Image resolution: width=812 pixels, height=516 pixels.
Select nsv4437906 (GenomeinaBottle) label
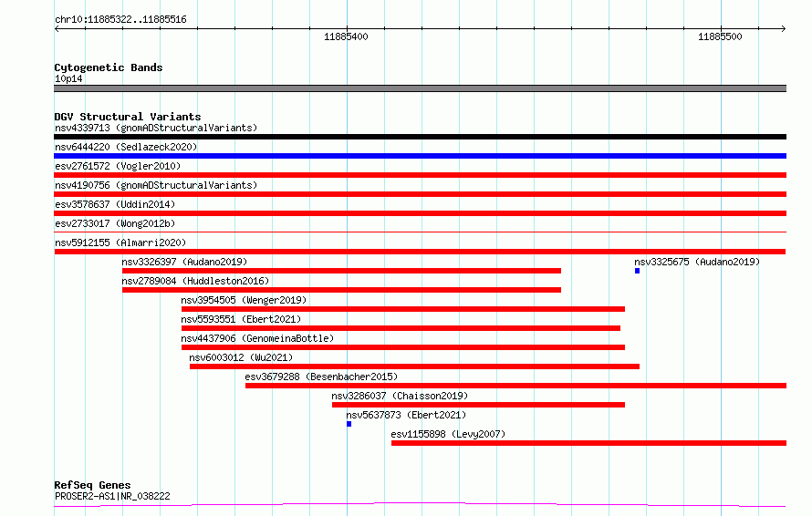point(257,338)
